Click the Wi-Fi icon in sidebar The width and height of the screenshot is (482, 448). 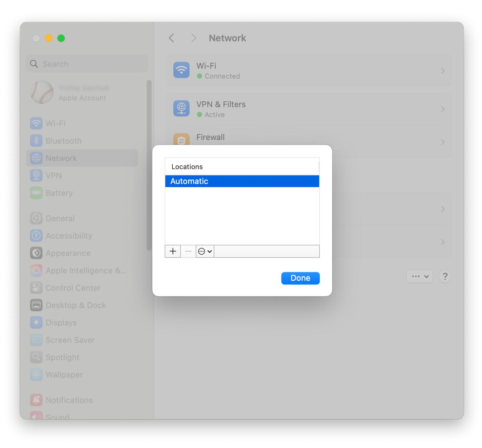point(36,124)
